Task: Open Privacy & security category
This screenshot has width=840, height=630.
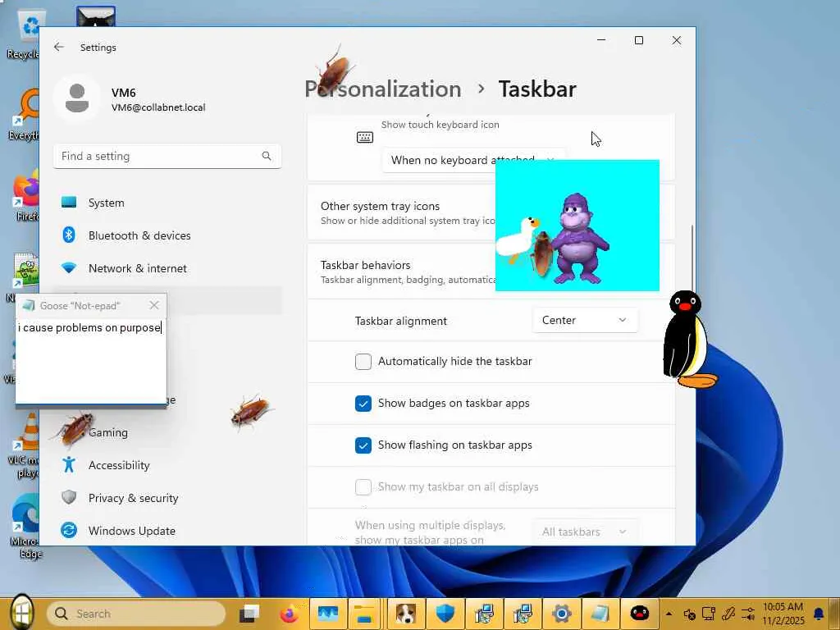Action: (x=167, y=498)
